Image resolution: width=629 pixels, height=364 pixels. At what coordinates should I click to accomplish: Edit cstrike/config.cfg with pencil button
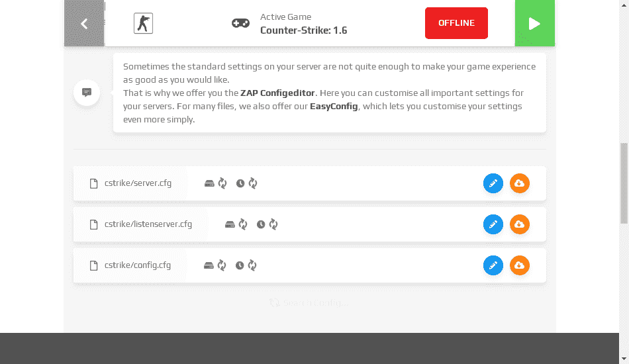coord(493,265)
